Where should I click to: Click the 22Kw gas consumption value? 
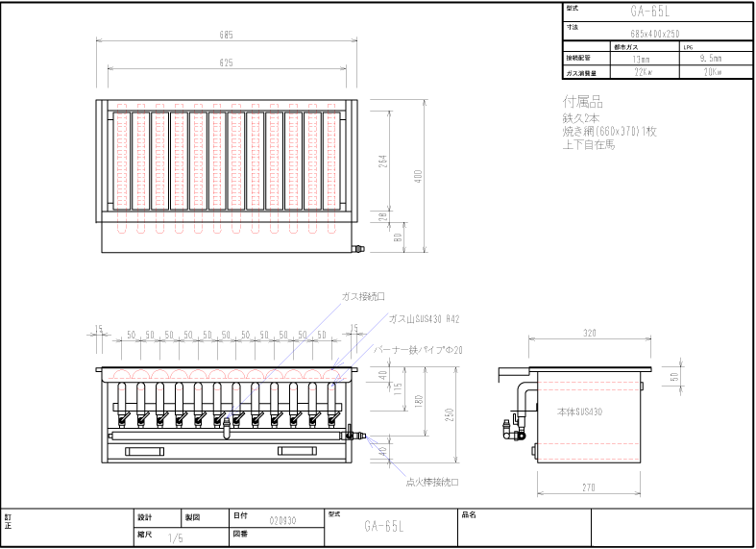643,72
